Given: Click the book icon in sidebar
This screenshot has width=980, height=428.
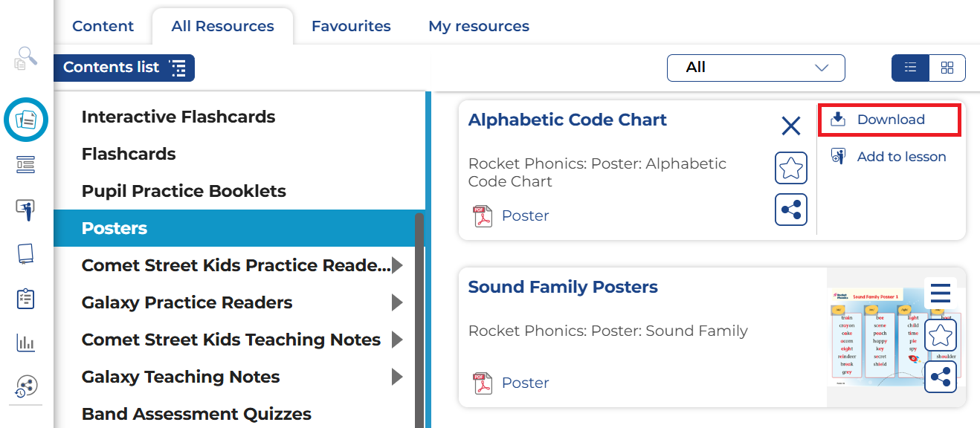Looking at the screenshot, I should [26, 254].
